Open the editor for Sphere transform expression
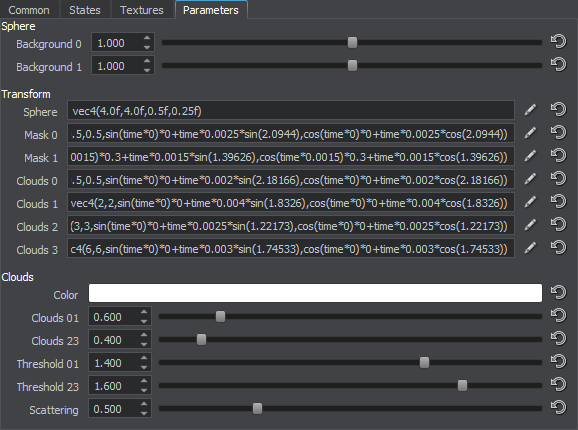This screenshot has width=578, height=430. point(530,110)
